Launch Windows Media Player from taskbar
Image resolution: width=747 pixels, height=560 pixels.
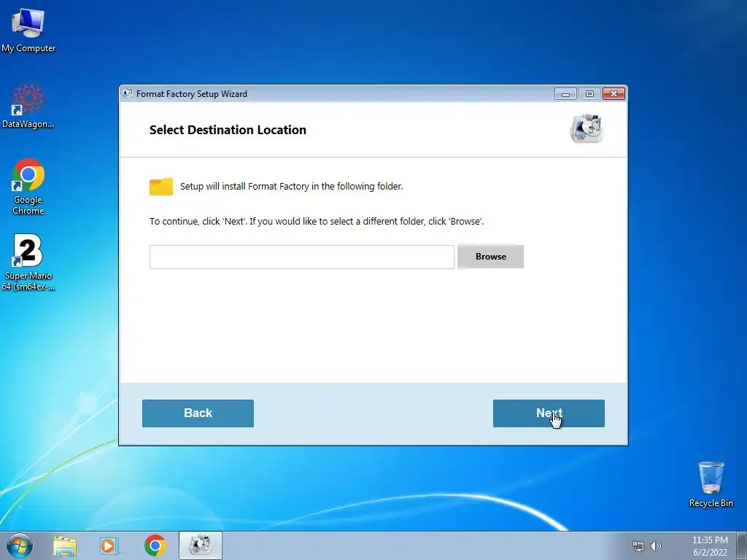coord(109,546)
